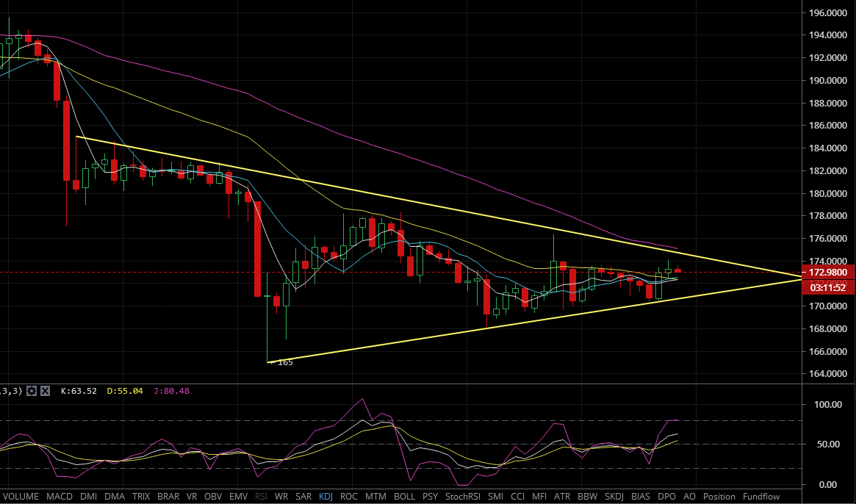Viewport: 856px width, 504px height.
Task: Select the TRIX indicator tab
Action: 142,497
